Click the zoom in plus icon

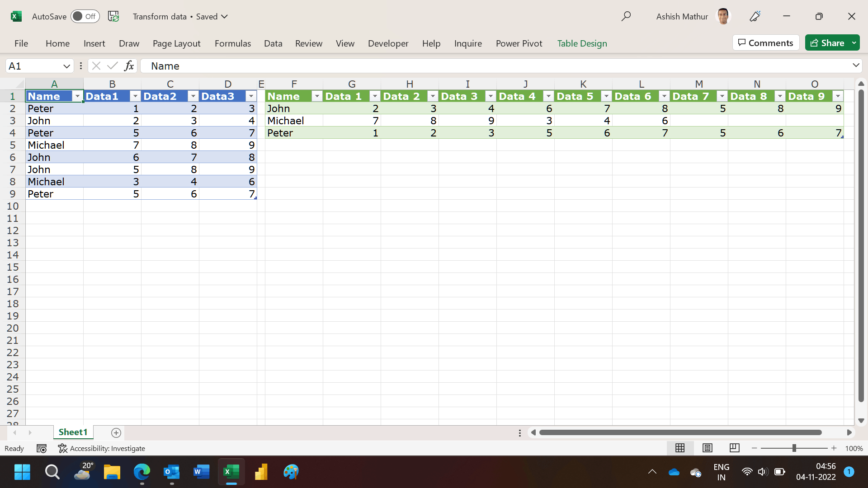(x=834, y=448)
